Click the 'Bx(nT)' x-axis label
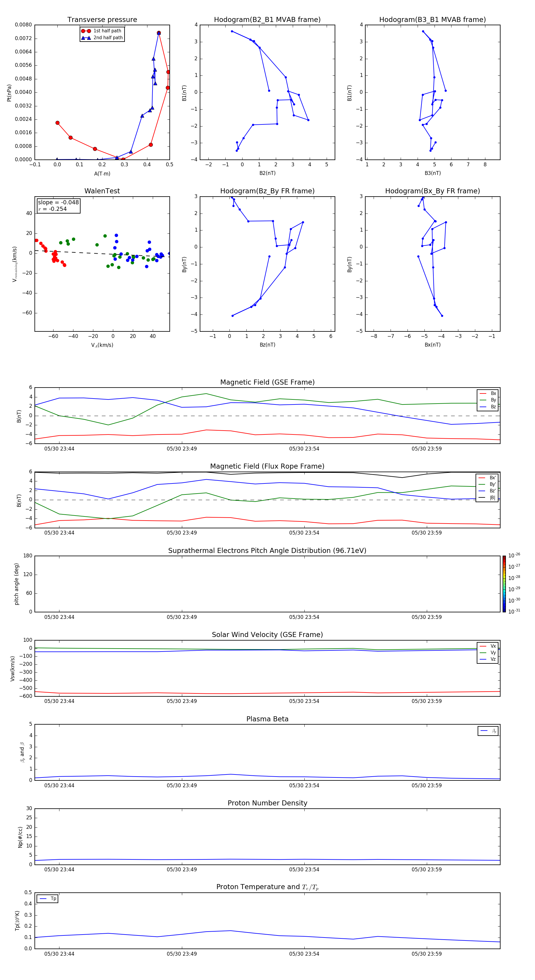 (432, 345)
